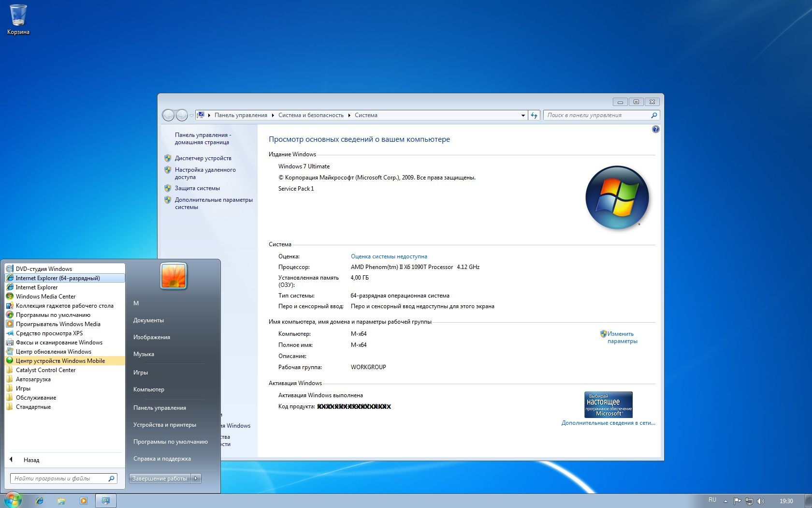Open Игры in Start menu right pane
This screenshot has height=508, width=812.
coord(140,373)
